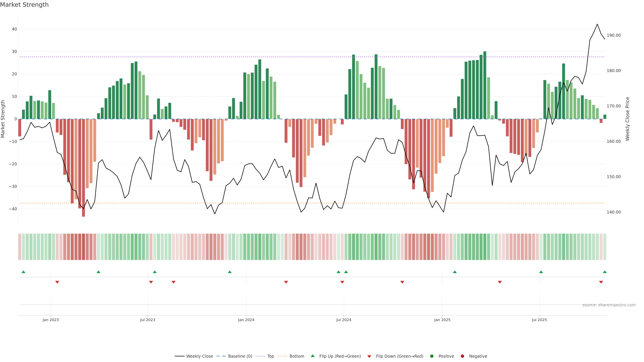
Task: Click the Market Strength chart title
Action: pyautogui.click(x=24, y=5)
